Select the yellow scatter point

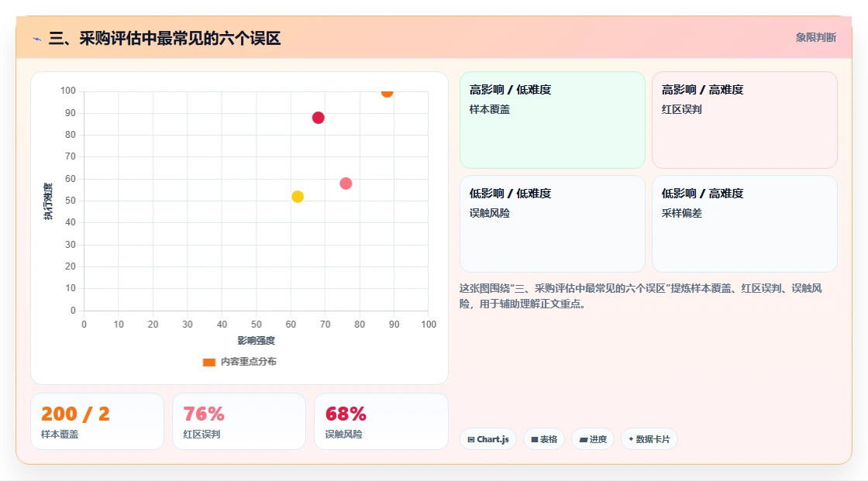(x=298, y=197)
